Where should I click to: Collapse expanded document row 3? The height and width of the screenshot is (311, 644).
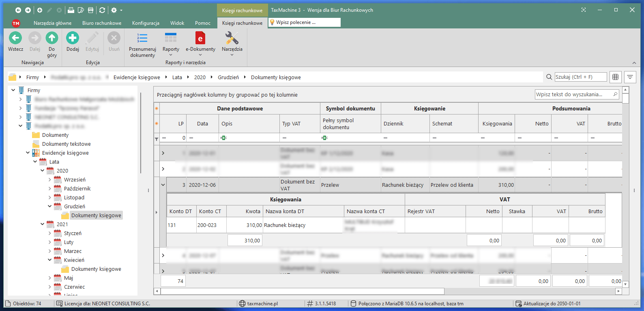(163, 185)
